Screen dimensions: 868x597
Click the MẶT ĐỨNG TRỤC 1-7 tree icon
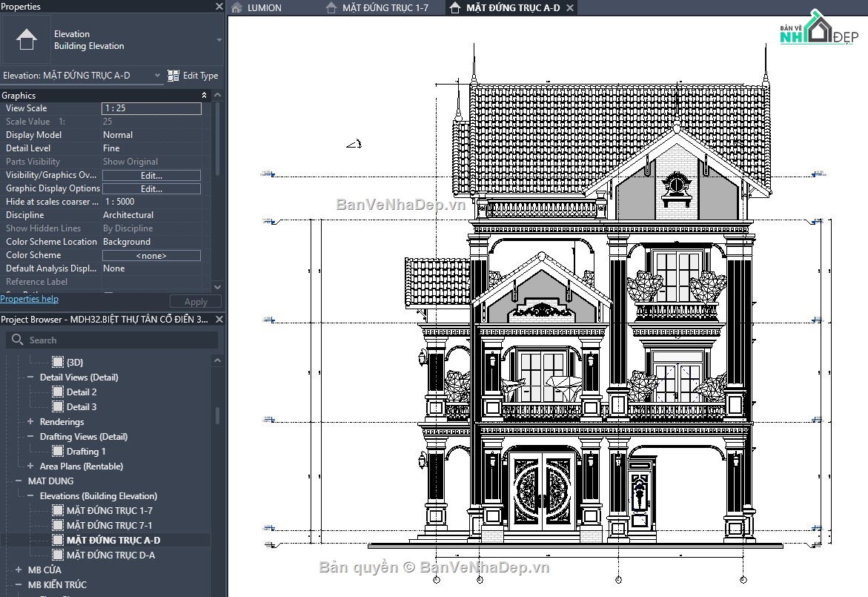coord(58,511)
